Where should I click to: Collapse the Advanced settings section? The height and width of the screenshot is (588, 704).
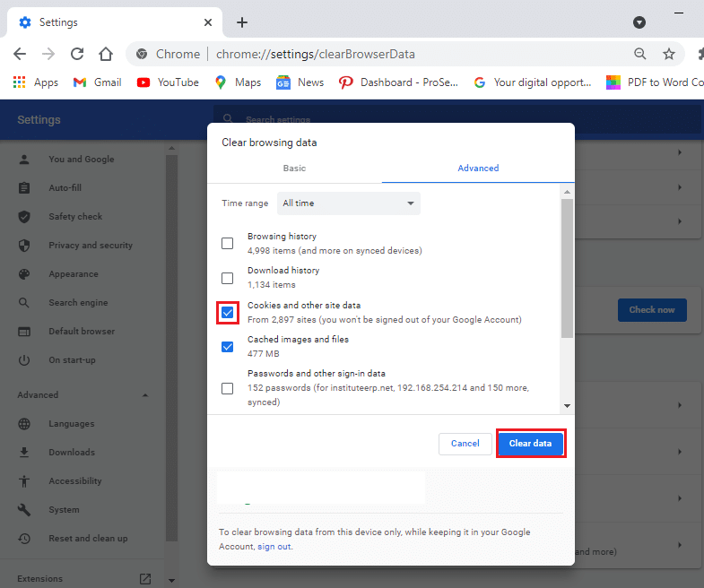click(145, 395)
